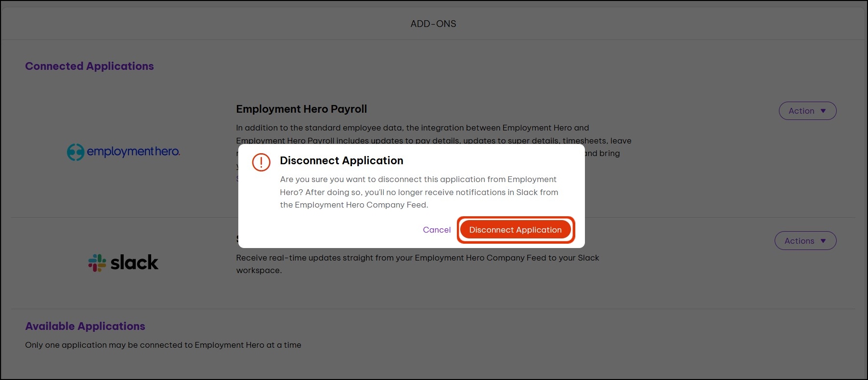Image resolution: width=868 pixels, height=380 pixels.
Task: Confirm with the red Disconnect Application button
Action: [515, 230]
